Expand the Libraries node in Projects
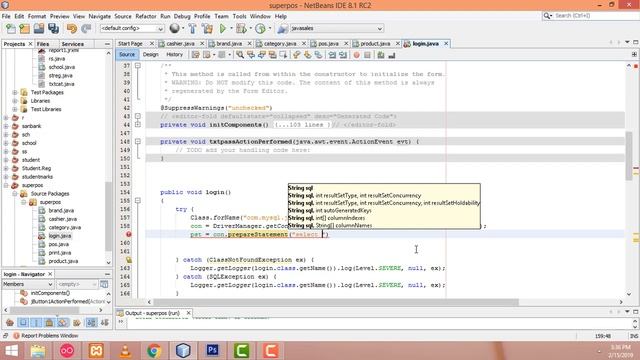This screenshot has width=640, height=360. 15,101
